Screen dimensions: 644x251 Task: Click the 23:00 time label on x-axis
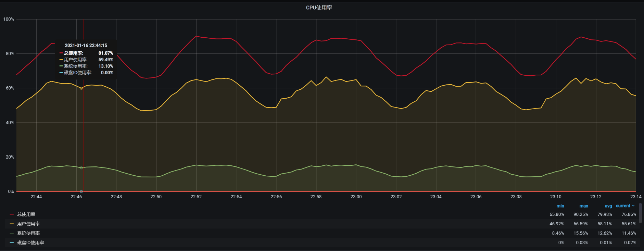click(x=356, y=197)
